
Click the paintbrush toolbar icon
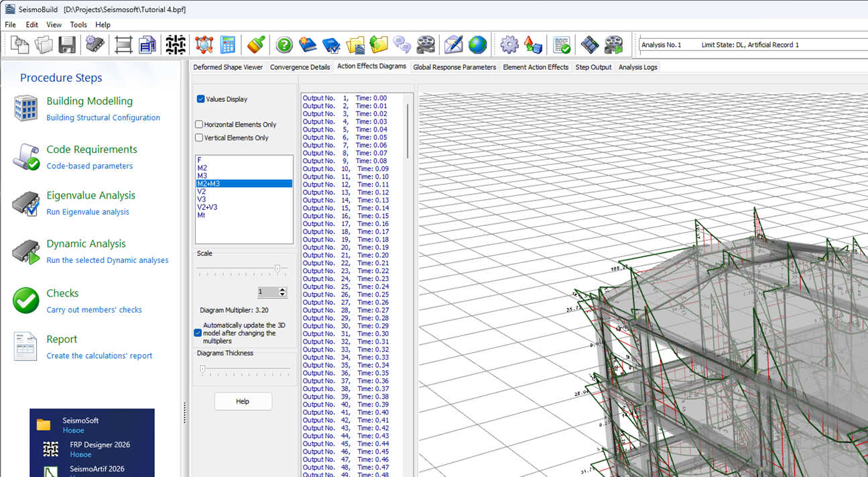[255, 45]
